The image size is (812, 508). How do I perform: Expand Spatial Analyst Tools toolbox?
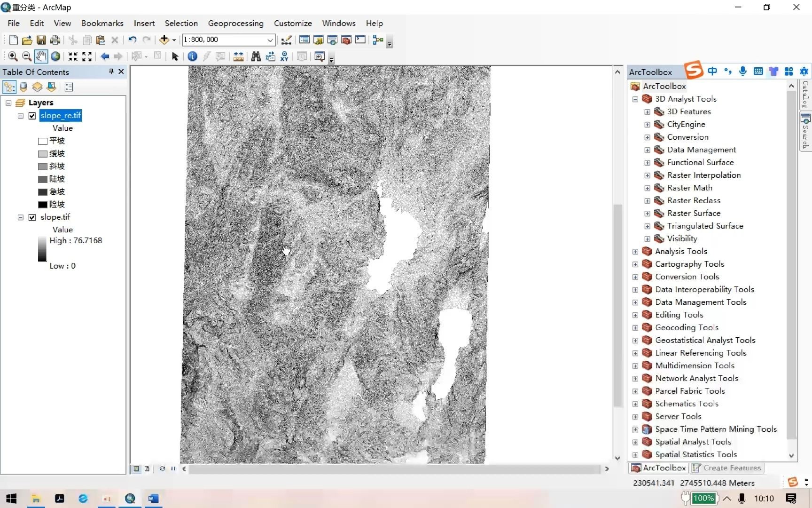click(x=635, y=442)
